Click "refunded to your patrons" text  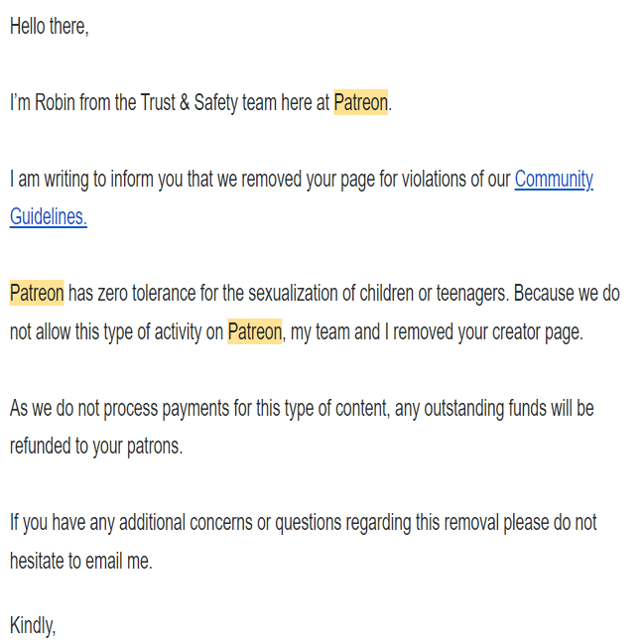coord(96,446)
